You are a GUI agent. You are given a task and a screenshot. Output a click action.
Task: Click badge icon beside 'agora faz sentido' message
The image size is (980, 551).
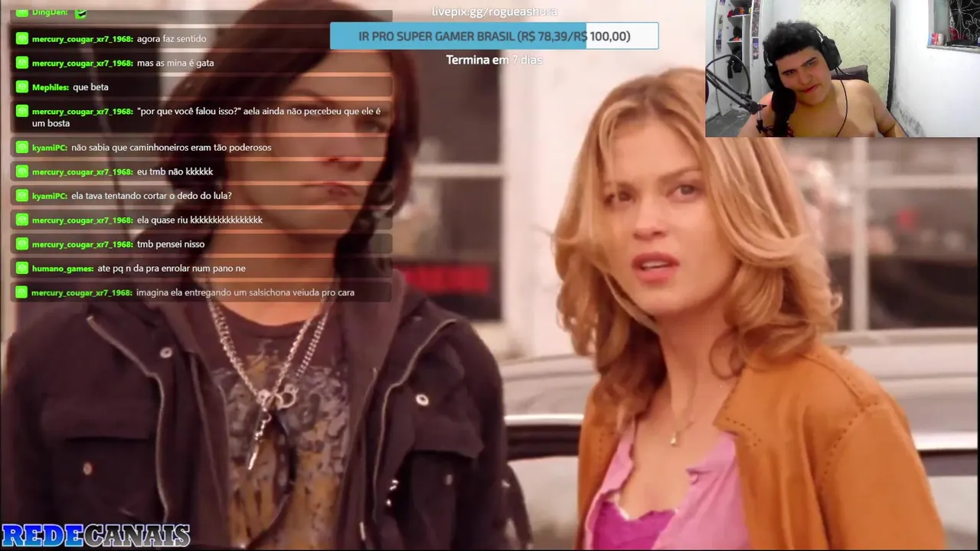(21, 38)
